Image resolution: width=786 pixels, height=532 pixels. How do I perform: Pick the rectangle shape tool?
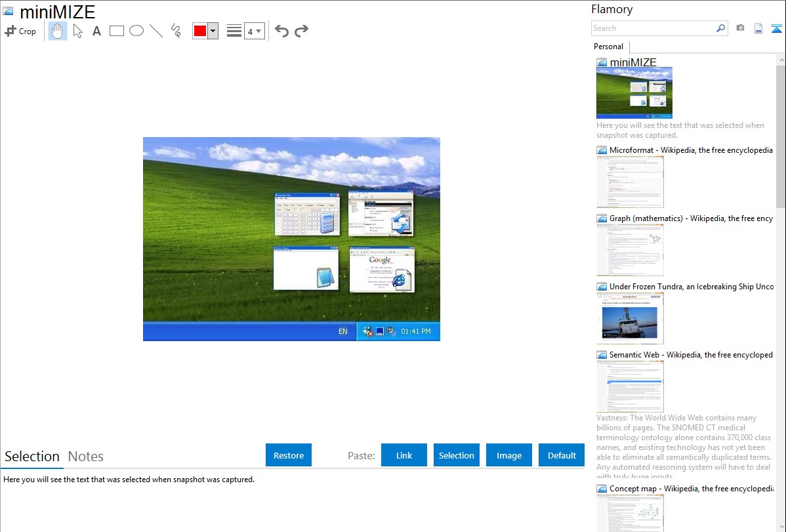tap(116, 31)
